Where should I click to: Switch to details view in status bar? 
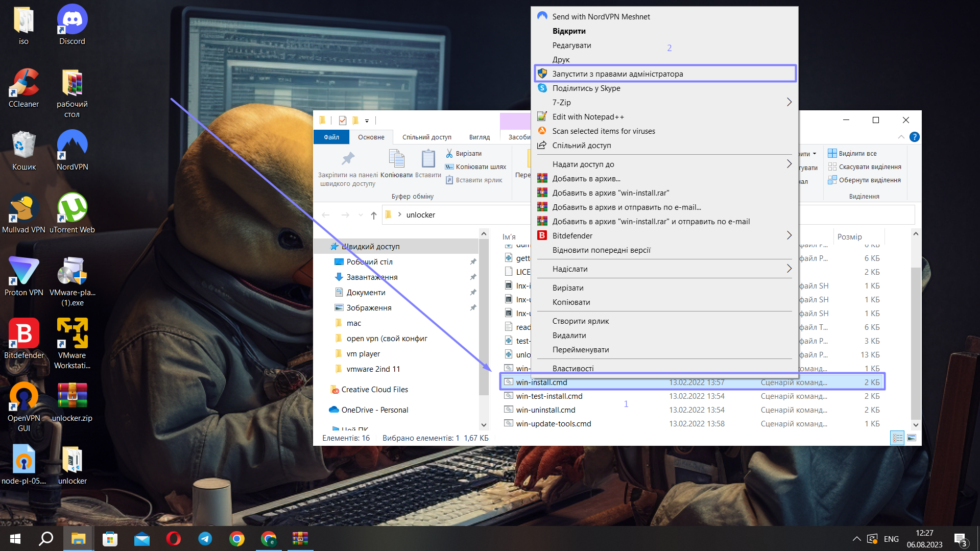point(897,438)
